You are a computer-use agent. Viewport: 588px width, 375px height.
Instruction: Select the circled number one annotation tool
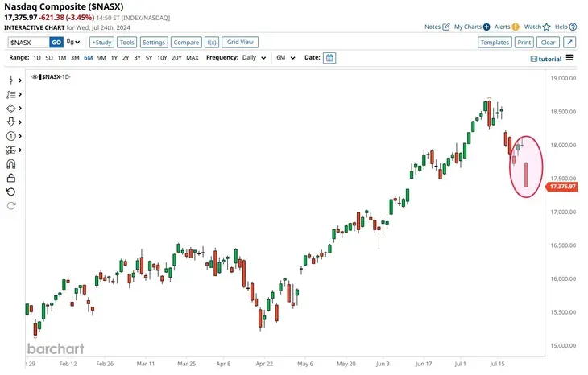coord(10,135)
